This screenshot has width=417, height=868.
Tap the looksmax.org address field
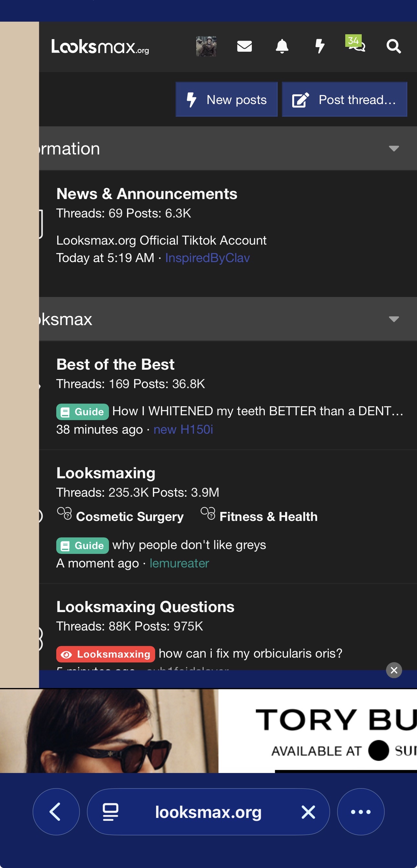pyautogui.click(x=208, y=812)
